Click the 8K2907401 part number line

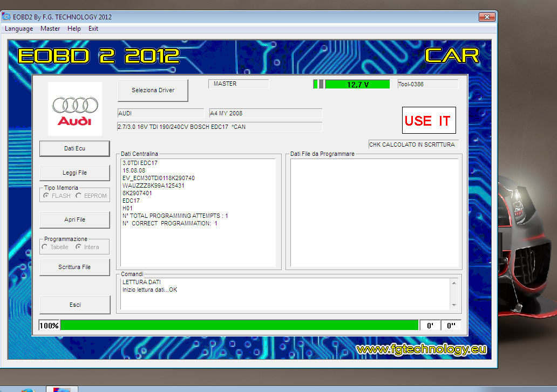137,193
